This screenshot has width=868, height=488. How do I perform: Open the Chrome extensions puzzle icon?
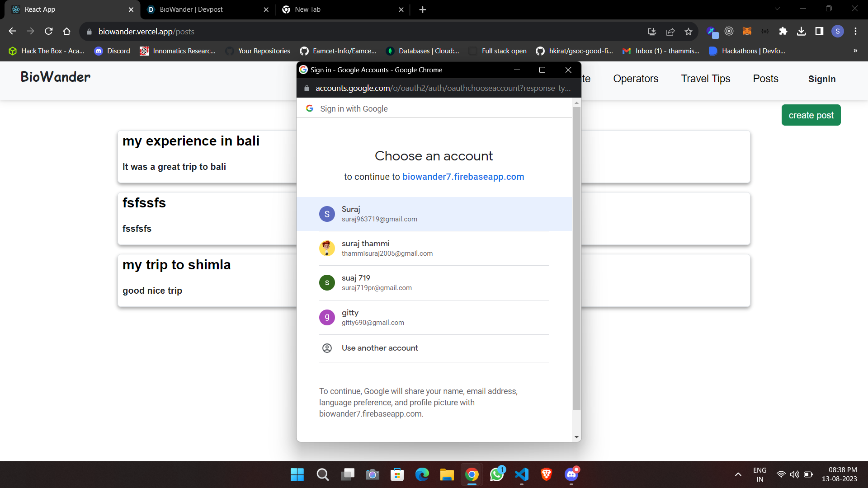[x=783, y=31]
